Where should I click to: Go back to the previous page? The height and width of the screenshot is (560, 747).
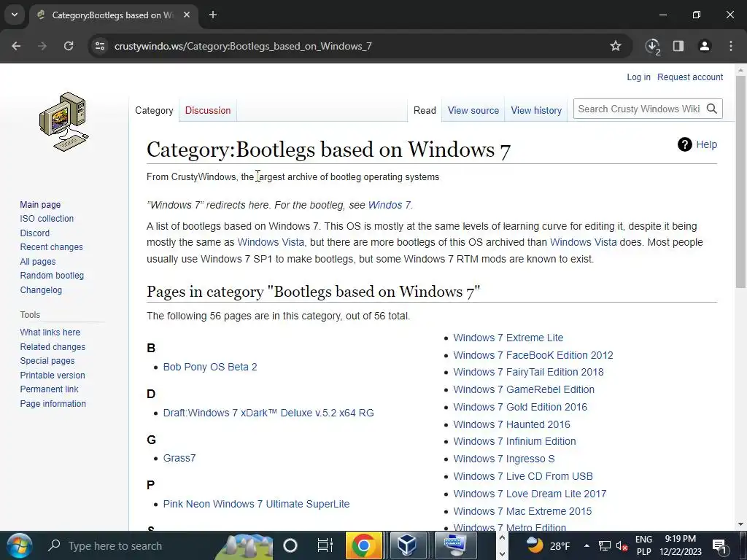pos(16,46)
